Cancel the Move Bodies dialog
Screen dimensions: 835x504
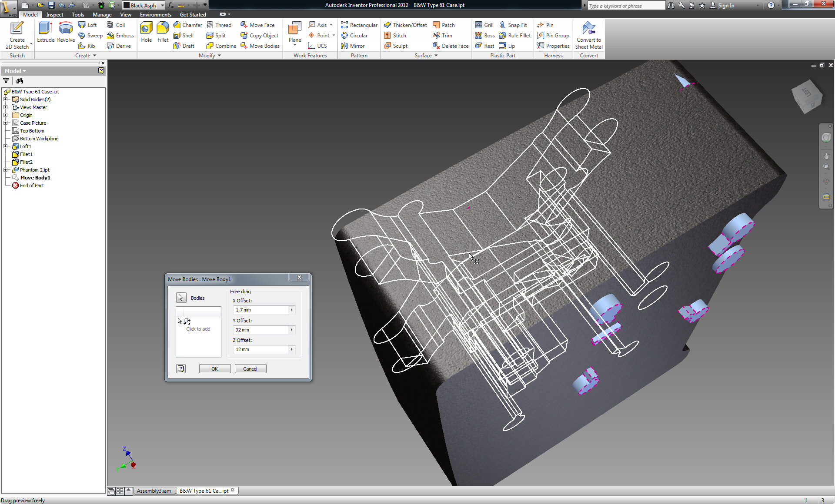(250, 369)
